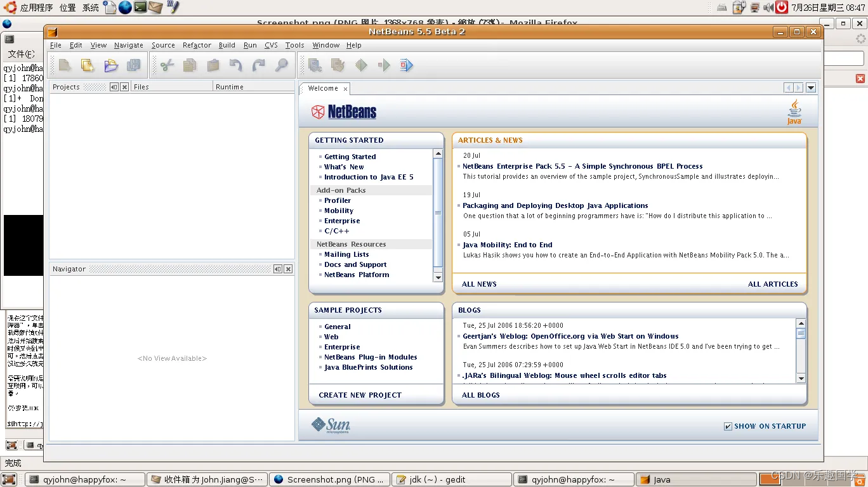
Task: Minimize the Projects panel with its slide button
Action: tap(114, 87)
